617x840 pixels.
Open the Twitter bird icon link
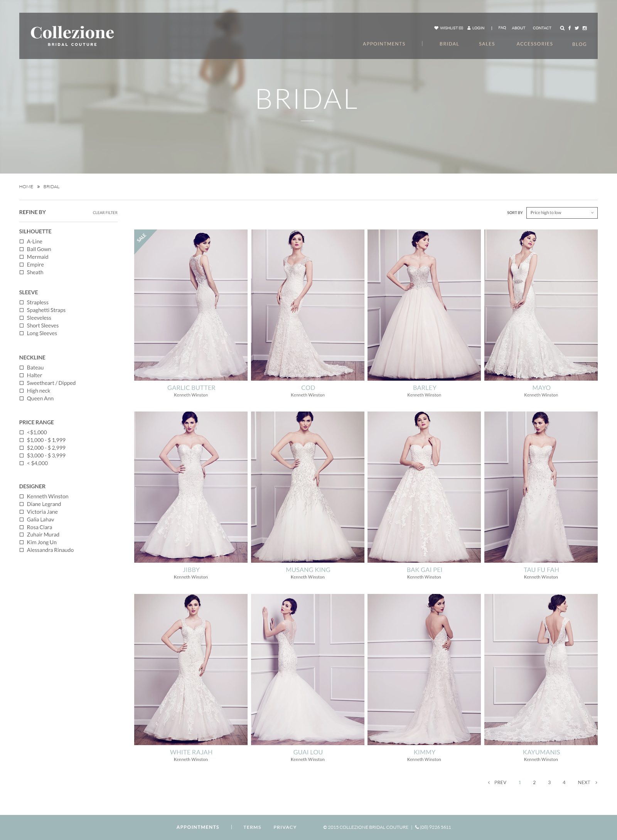pos(577,28)
